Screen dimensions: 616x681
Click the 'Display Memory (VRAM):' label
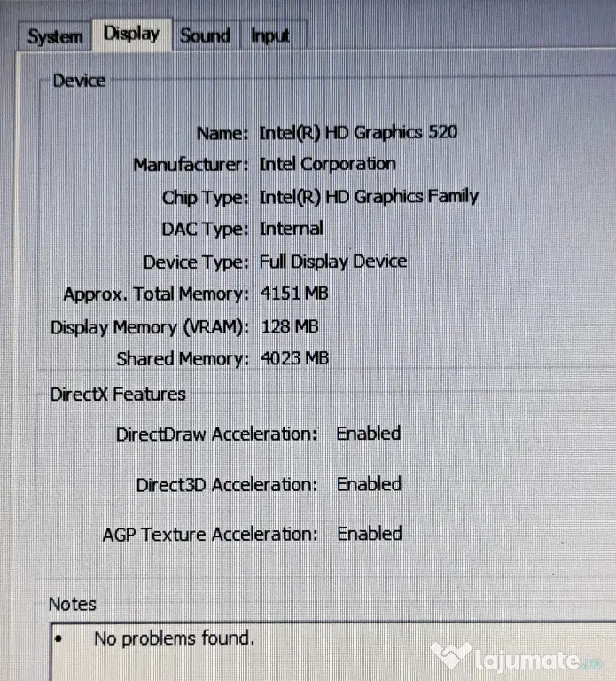click(149, 327)
